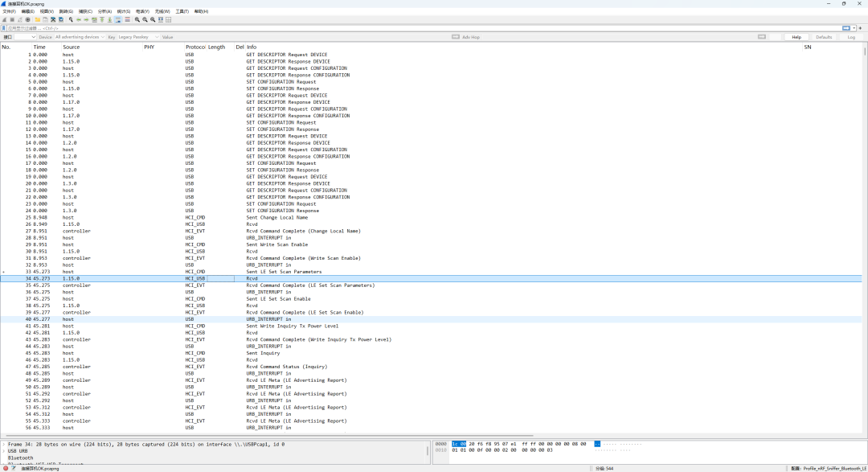The width and height of the screenshot is (868, 472).
Task: Click the stop capture icon
Action: [x=13, y=19]
